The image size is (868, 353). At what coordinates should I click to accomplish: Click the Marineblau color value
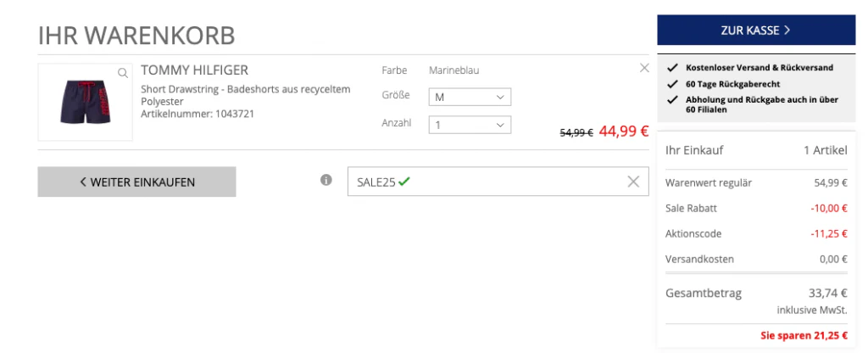454,70
